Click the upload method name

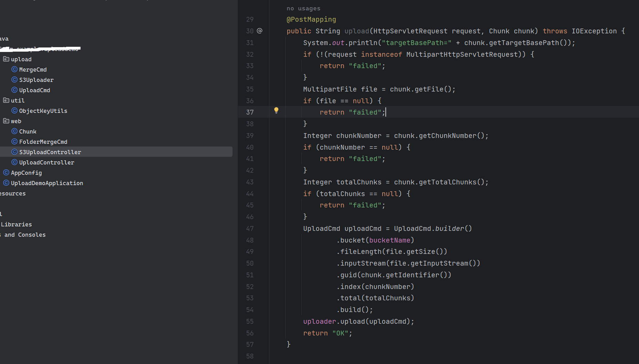pos(357,31)
